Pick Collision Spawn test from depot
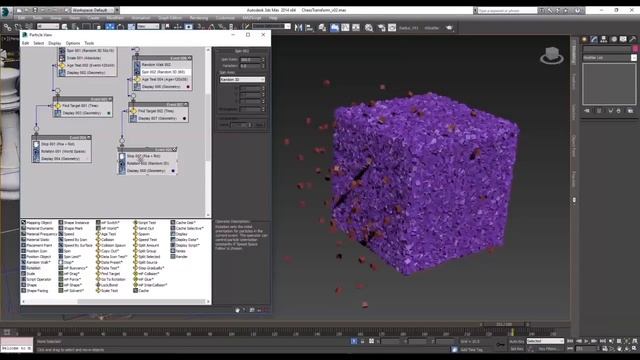Screen dimensions: 640x360 tap(111, 246)
